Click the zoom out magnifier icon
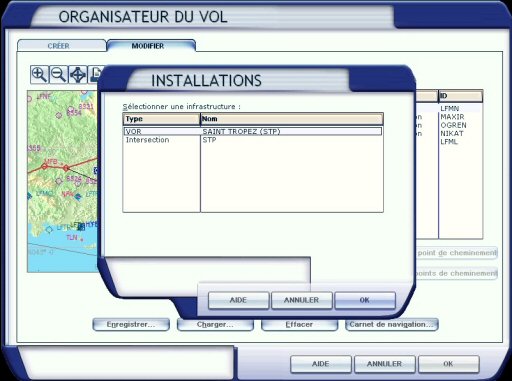 point(58,74)
